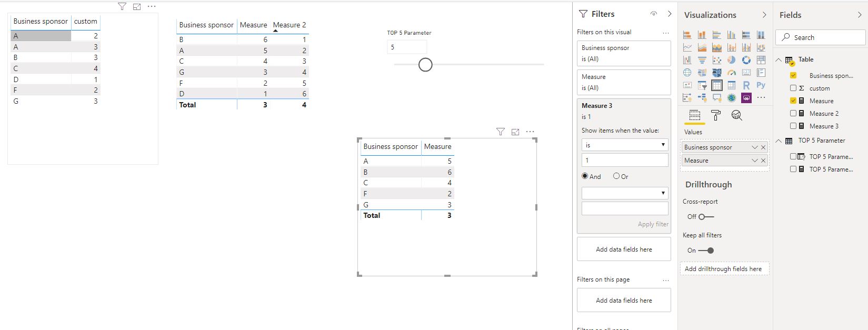Toggle Keep all filters switch
The height and width of the screenshot is (330, 868).
[706, 251]
